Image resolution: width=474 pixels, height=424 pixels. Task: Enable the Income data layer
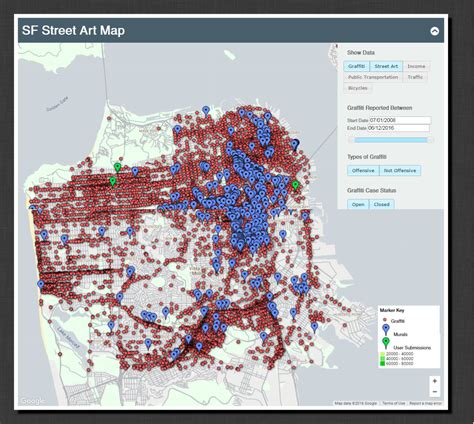[416, 66]
